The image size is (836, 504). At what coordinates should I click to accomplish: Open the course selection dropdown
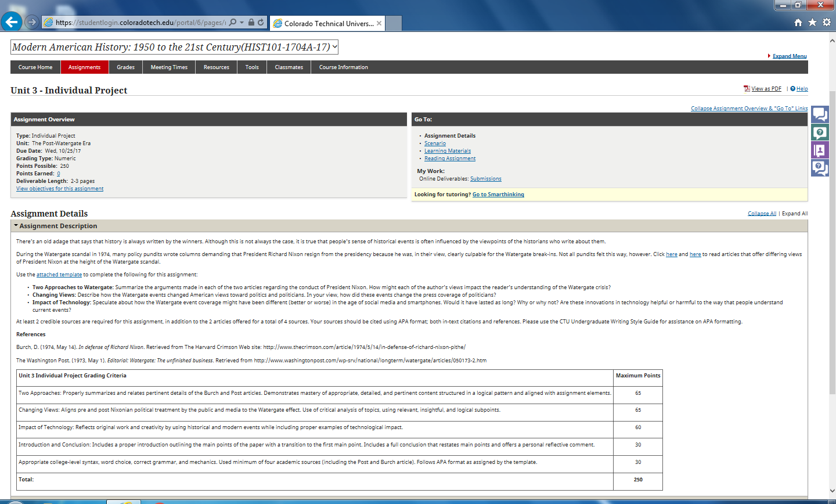click(174, 47)
